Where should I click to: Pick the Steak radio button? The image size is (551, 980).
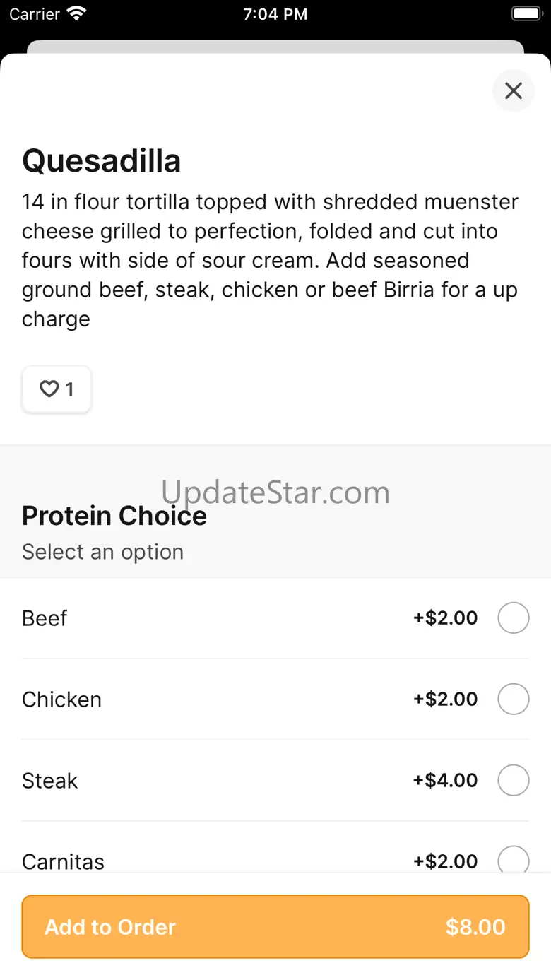click(514, 781)
